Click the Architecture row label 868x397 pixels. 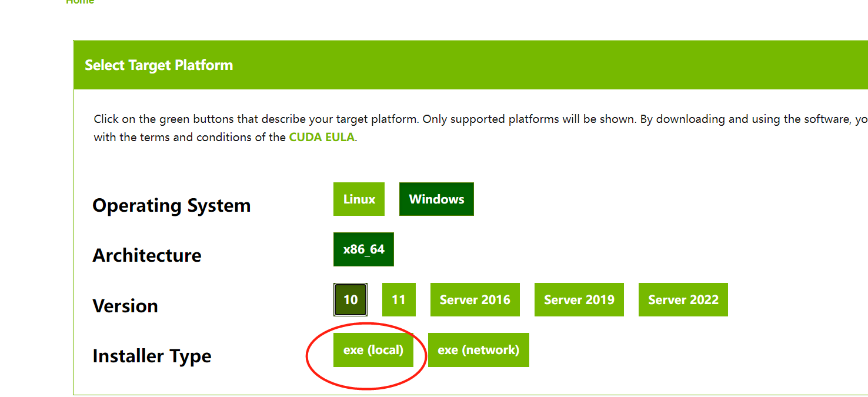[x=147, y=255]
